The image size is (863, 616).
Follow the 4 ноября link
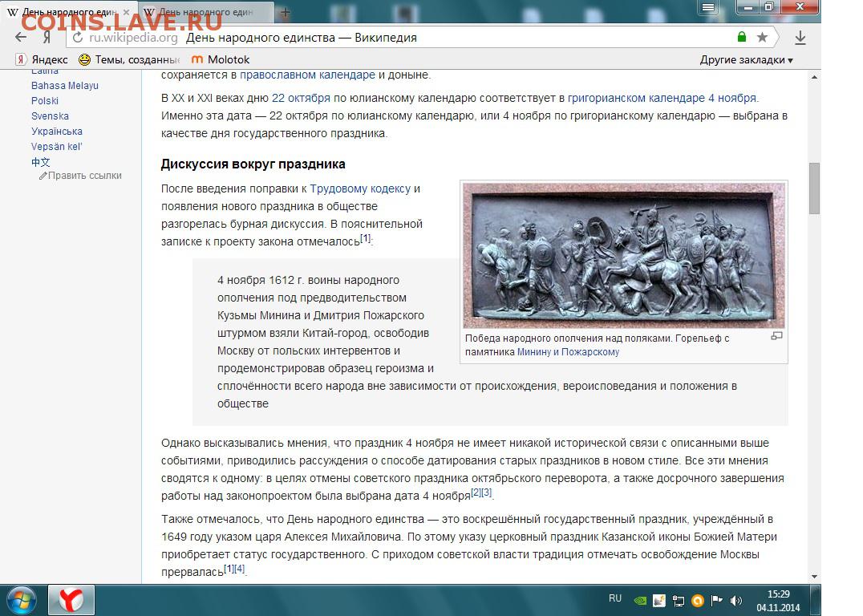[x=732, y=98]
